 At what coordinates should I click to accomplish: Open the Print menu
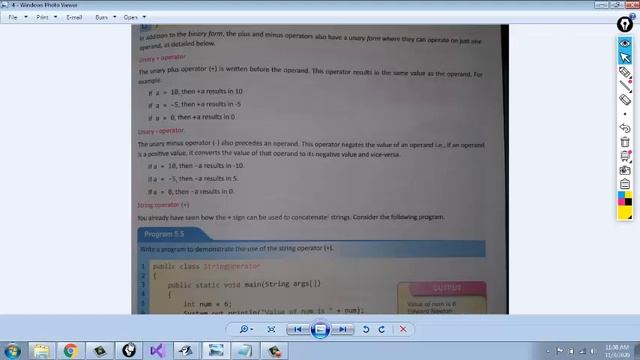[46, 17]
